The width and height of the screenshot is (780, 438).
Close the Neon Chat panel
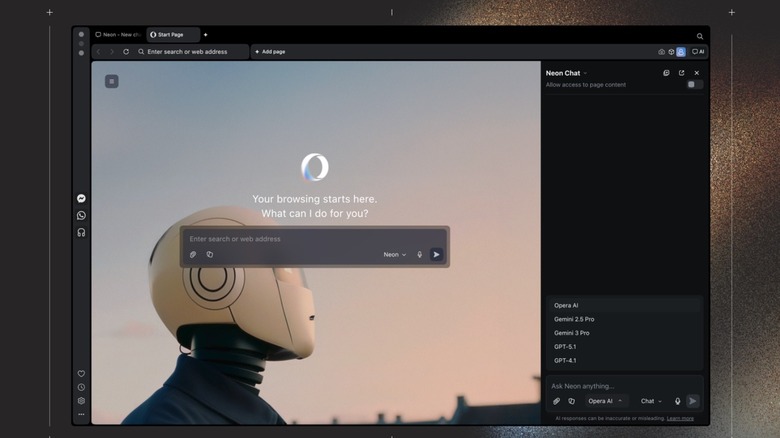click(697, 73)
